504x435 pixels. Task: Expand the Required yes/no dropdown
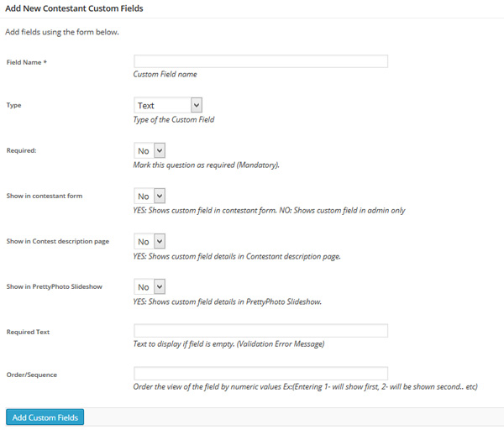(150, 150)
